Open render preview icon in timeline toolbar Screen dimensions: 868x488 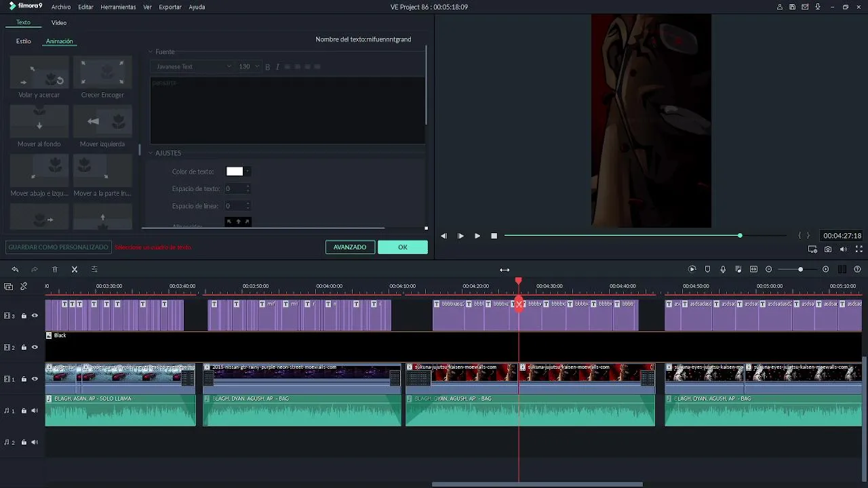692,269
